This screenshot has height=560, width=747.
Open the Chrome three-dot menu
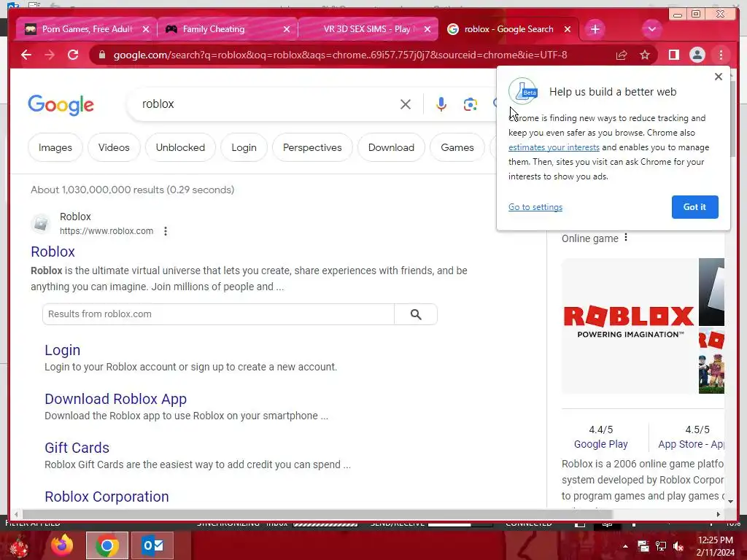pos(721,55)
